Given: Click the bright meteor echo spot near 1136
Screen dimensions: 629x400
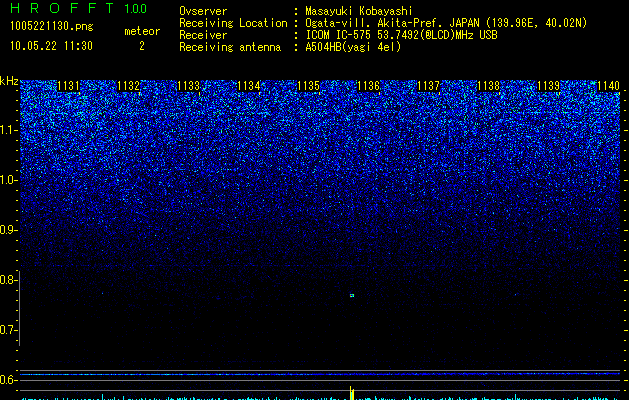Looking at the screenshot, I should [x=352, y=296].
